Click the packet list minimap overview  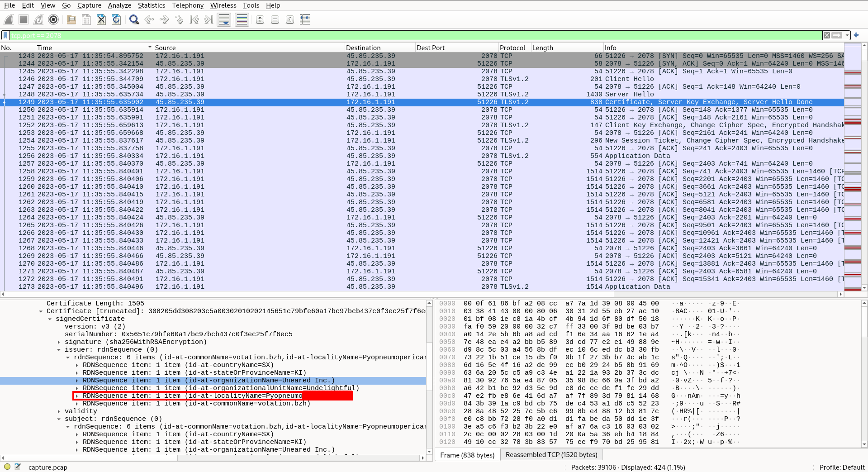(852, 167)
